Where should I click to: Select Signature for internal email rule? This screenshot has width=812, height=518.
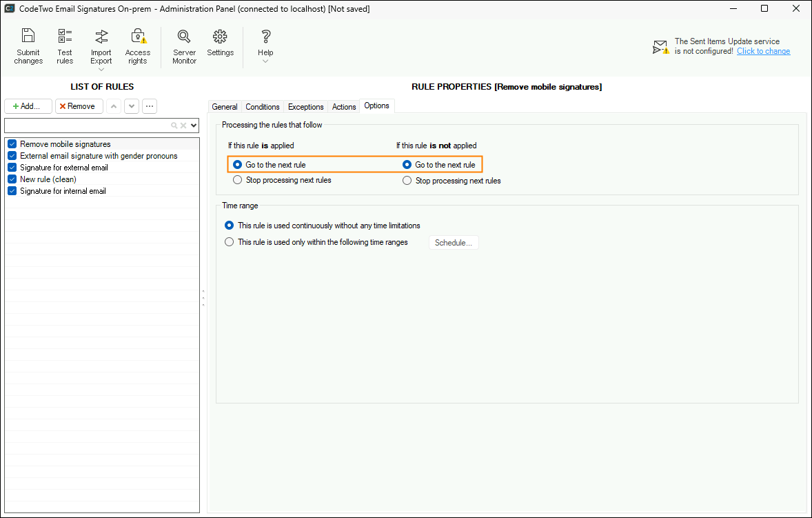63,191
